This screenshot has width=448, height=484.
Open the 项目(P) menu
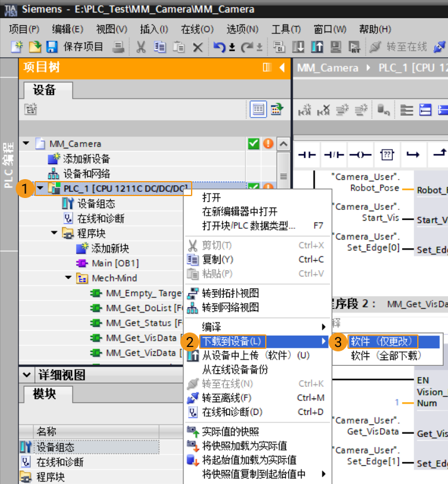(x=24, y=30)
